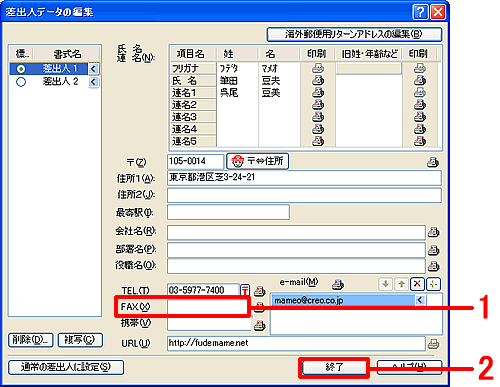
Task: Toggle 旧姓・年齢など print icon in フリガナ row
Action: pos(420,68)
